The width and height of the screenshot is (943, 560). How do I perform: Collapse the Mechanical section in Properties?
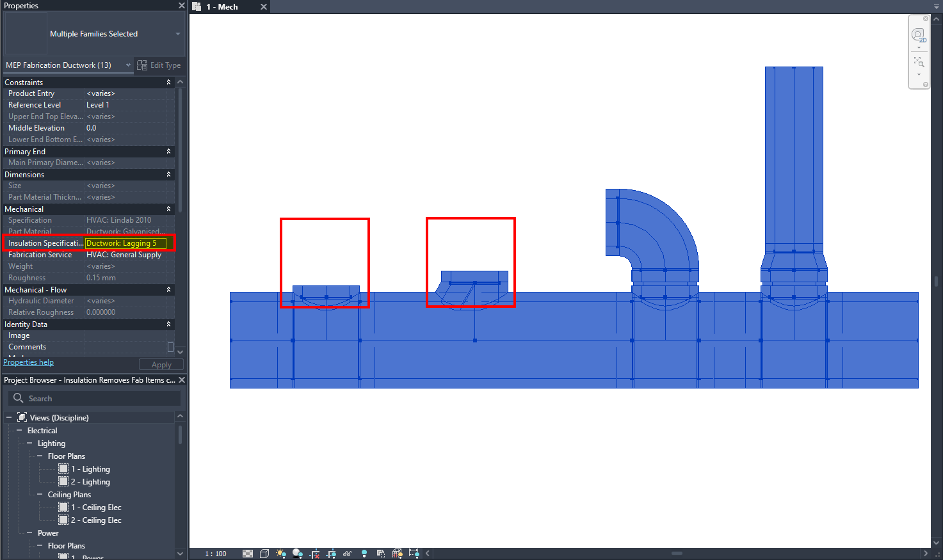tap(168, 209)
